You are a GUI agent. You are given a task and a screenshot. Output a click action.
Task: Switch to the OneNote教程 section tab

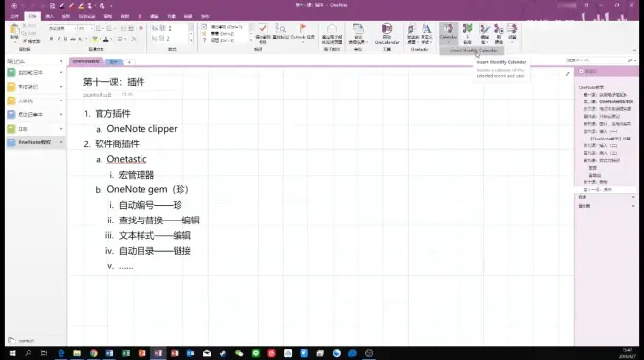tap(86, 61)
